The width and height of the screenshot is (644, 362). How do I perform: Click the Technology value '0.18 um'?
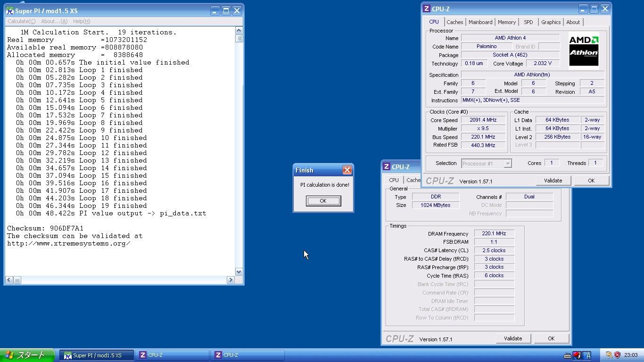coord(474,63)
